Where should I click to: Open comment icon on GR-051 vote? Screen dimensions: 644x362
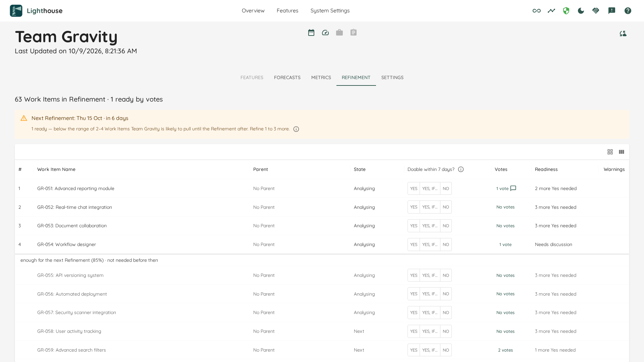point(513,188)
